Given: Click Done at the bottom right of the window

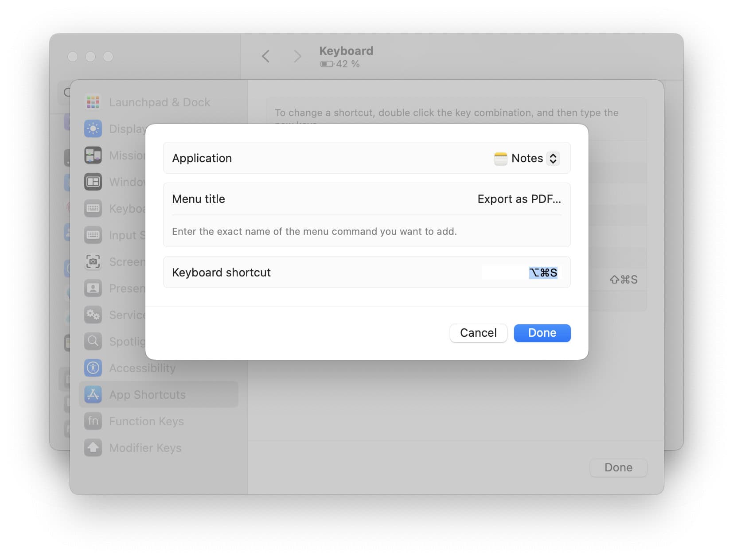Looking at the screenshot, I should pyautogui.click(x=619, y=467).
